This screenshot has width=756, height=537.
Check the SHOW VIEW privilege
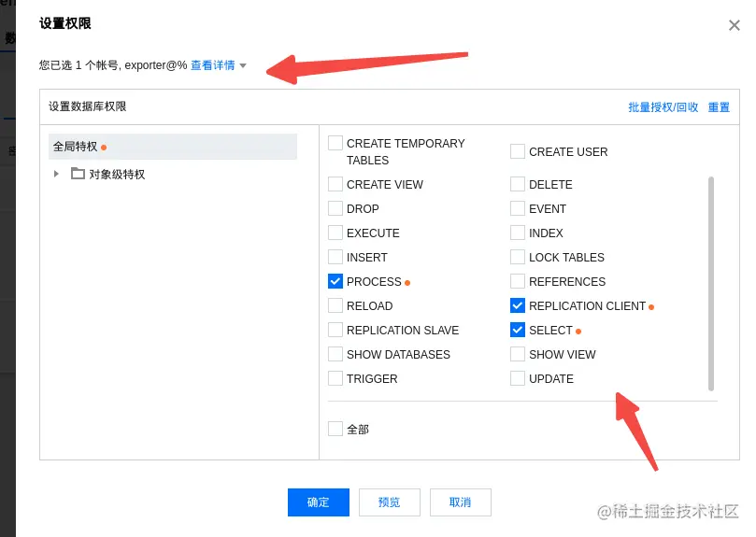point(518,354)
